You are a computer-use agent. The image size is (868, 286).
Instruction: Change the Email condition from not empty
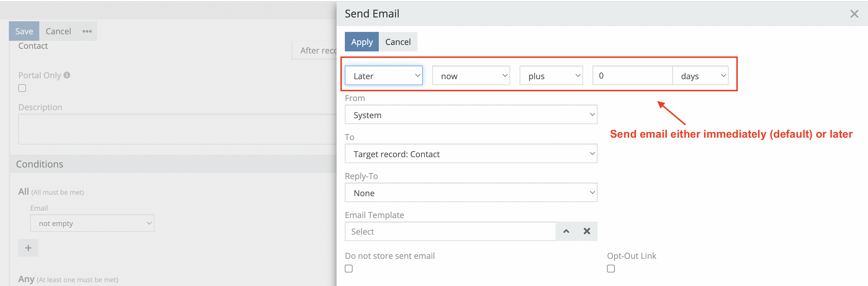[x=92, y=223]
